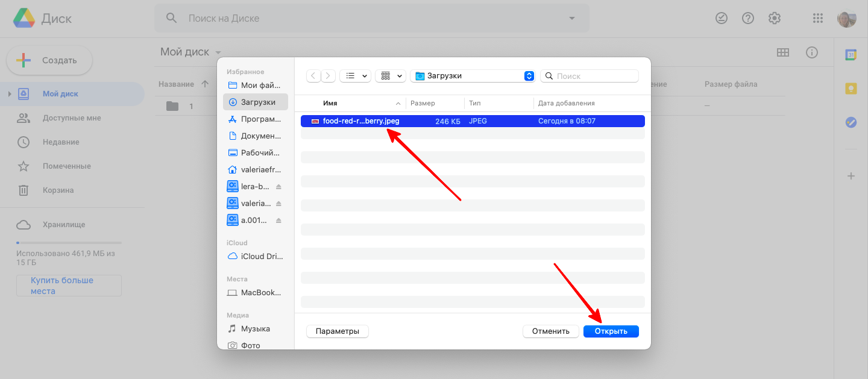Select the food-red-r...berry.jpeg file
Screen dimensions: 868x379
360,121
